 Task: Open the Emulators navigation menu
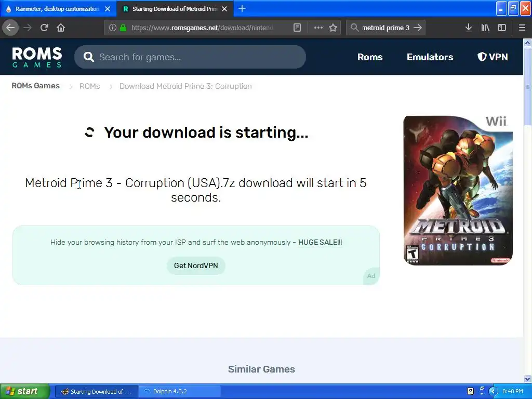click(430, 57)
